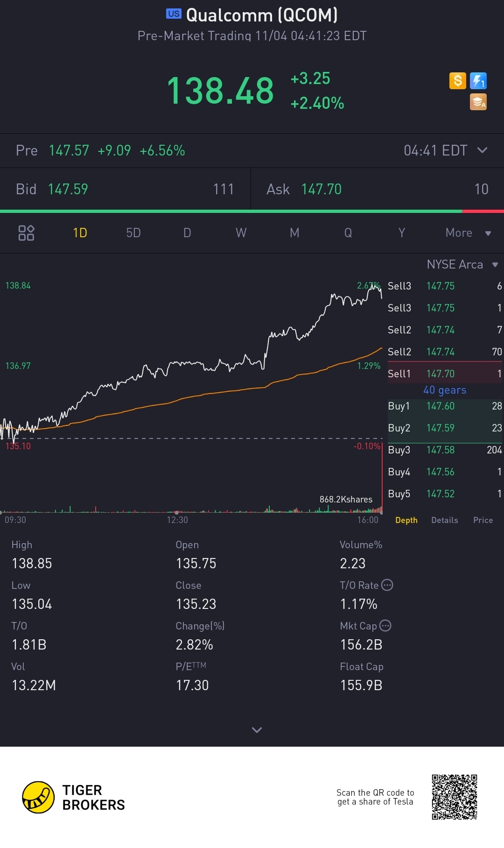Open the Price tab
Image resolution: width=504 pixels, height=848 pixels.
pos(483,520)
